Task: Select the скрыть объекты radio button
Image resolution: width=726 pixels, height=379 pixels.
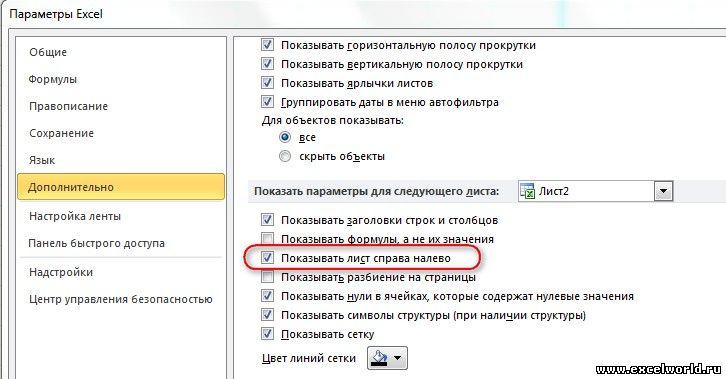Action: [x=285, y=156]
